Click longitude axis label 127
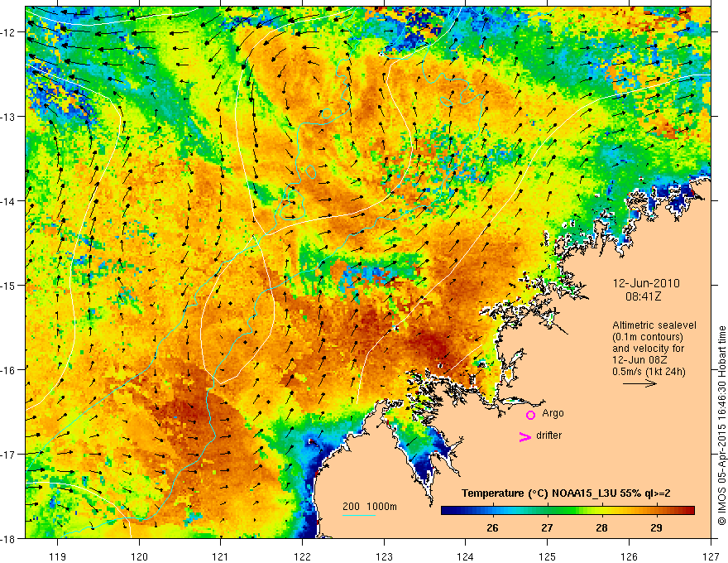This screenshot has width=728, height=563. pyautogui.click(x=711, y=556)
